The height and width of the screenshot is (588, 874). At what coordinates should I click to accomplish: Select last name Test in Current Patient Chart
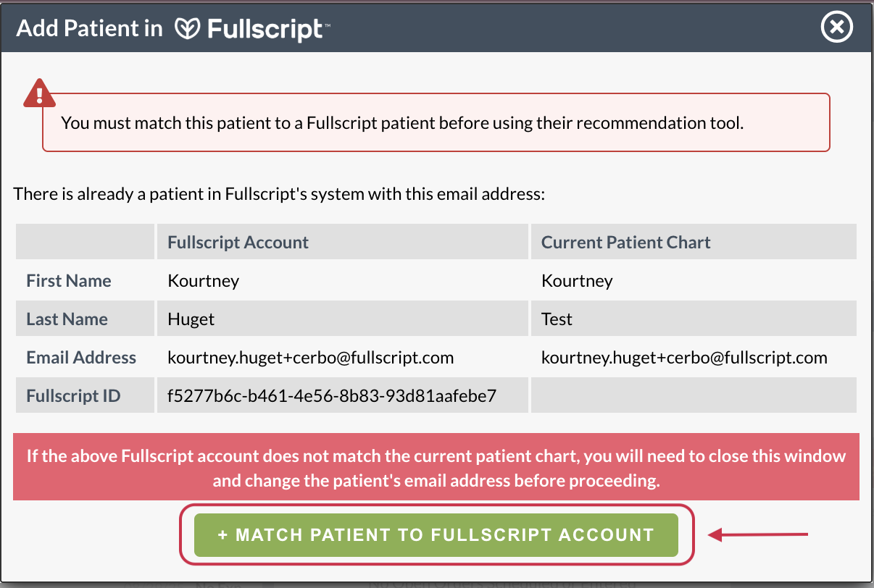click(x=557, y=319)
